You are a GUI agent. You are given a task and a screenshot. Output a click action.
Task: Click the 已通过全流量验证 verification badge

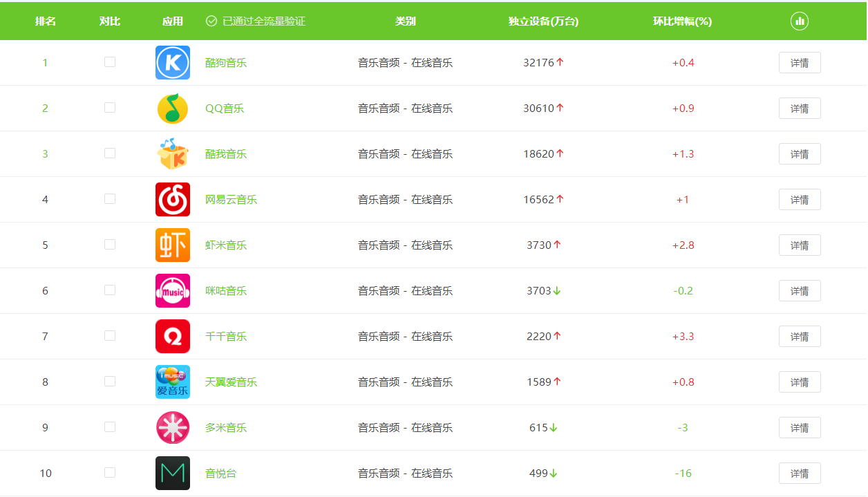pos(257,21)
